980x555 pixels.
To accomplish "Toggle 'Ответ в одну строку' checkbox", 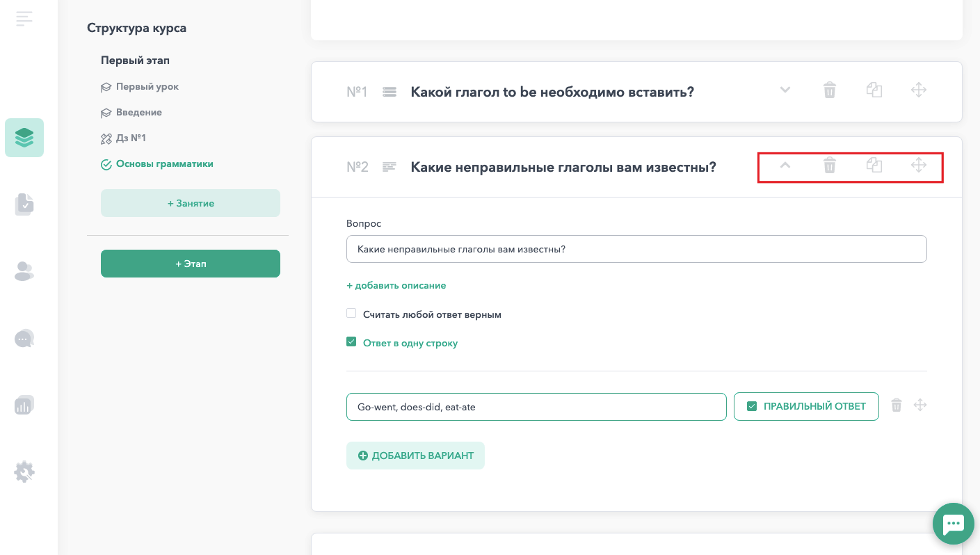I will click(x=351, y=342).
